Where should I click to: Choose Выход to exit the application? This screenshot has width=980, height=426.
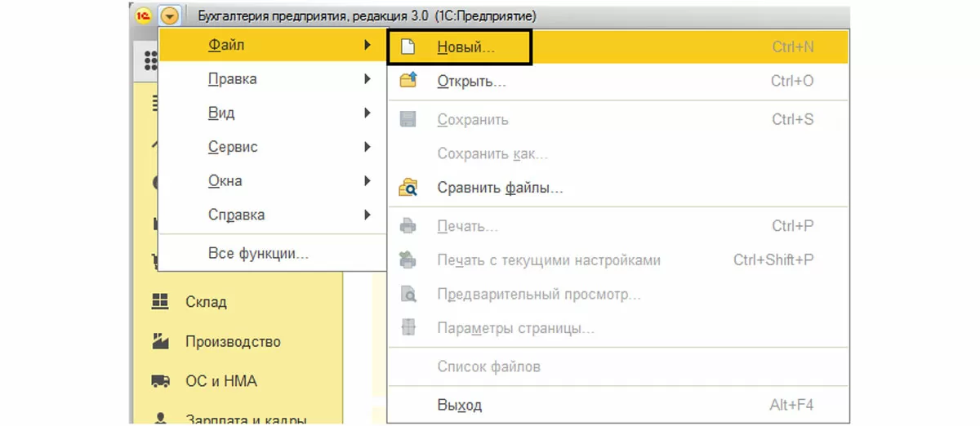tap(618, 405)
